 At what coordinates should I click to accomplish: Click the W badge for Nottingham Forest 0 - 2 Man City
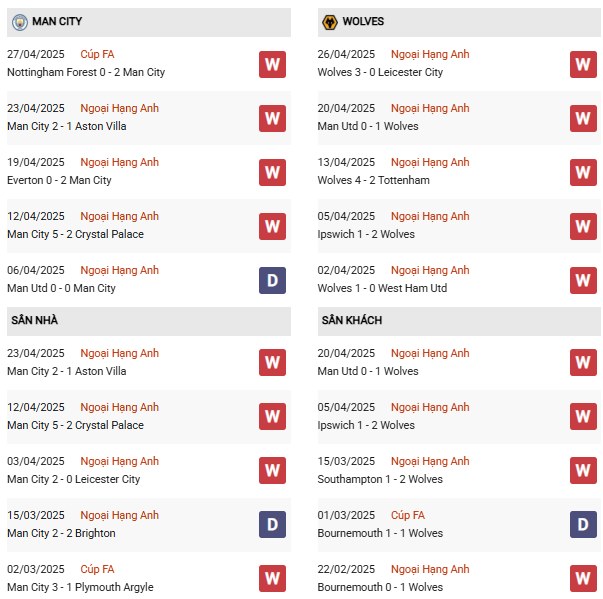click(272, 64)
